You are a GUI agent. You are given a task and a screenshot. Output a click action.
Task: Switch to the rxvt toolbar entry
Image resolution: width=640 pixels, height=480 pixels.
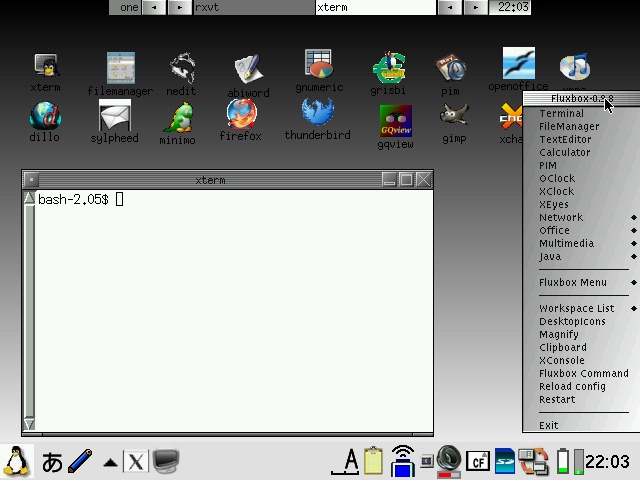click(252, 7)
